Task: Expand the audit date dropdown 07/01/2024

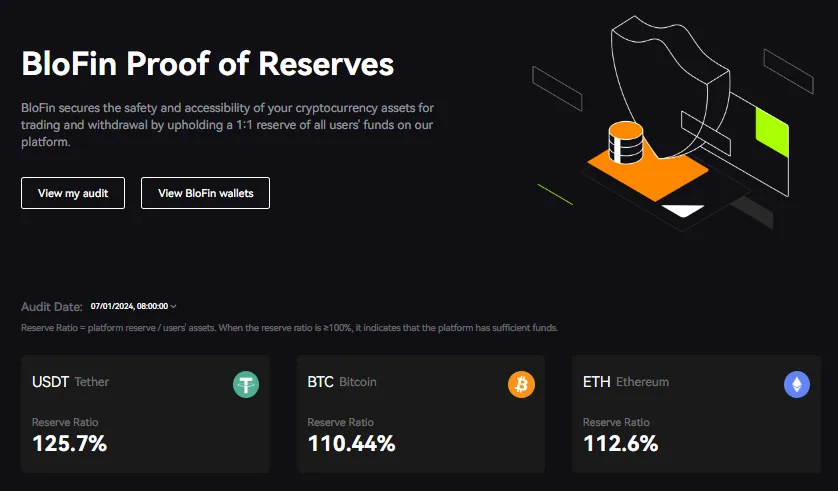Action: [x=133, y=306]
